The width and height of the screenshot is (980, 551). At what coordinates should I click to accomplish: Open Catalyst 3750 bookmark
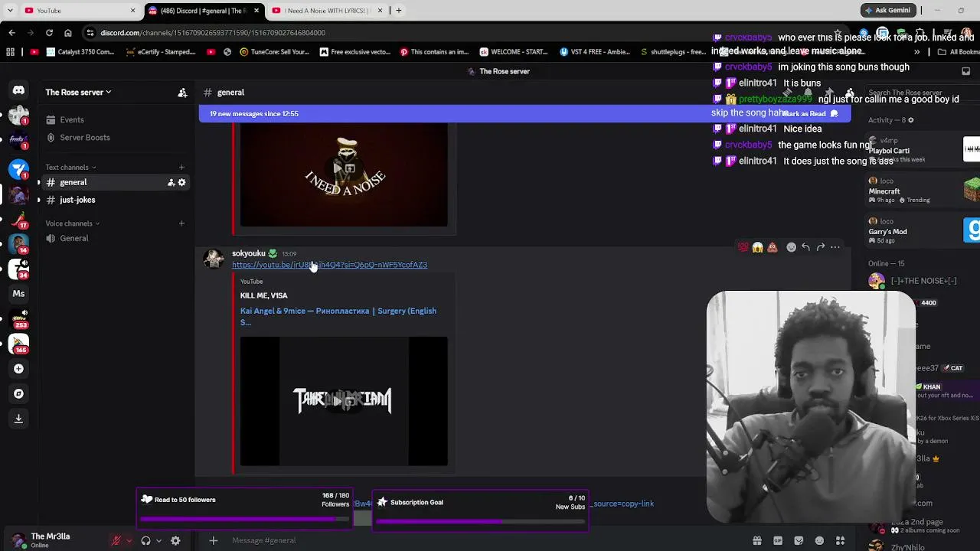click(x=80, y=52)
